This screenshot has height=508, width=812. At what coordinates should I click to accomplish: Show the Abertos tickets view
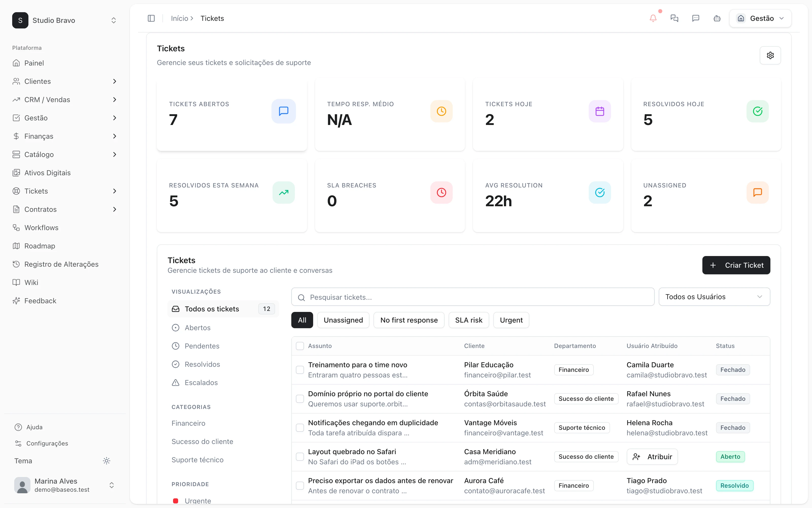223,328
